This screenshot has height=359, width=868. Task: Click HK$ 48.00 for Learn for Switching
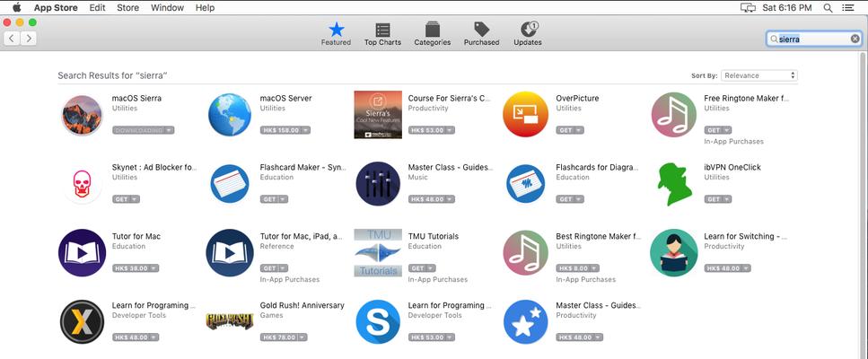point(727,268)
